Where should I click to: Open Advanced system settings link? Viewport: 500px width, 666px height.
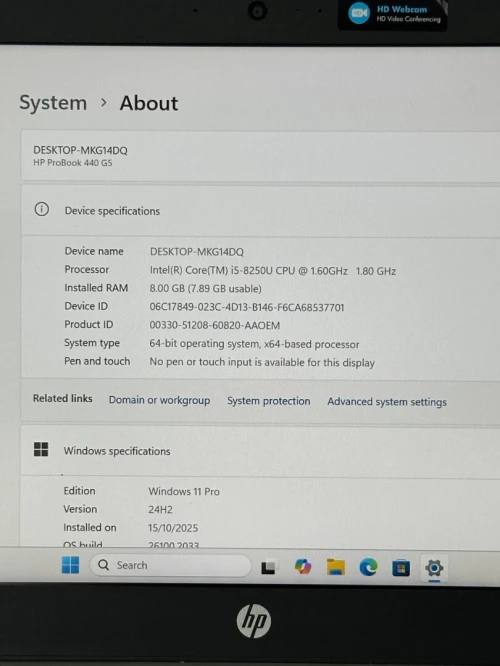click(387, 402)
